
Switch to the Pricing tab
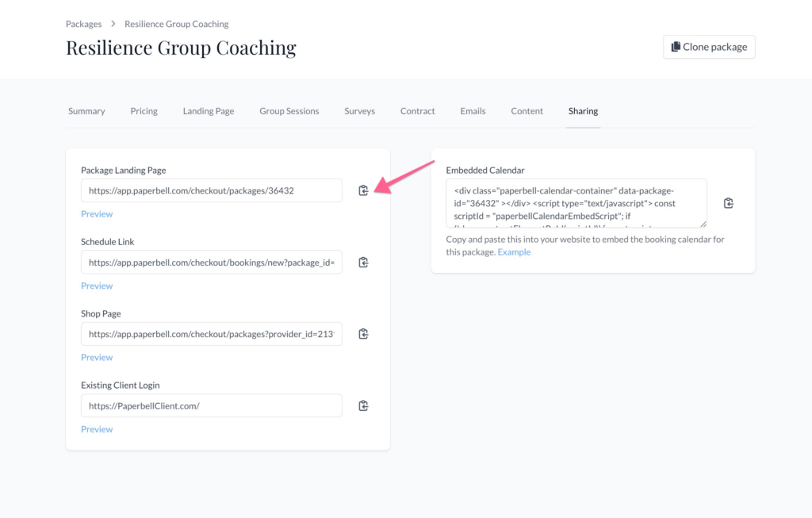(144, 111)
